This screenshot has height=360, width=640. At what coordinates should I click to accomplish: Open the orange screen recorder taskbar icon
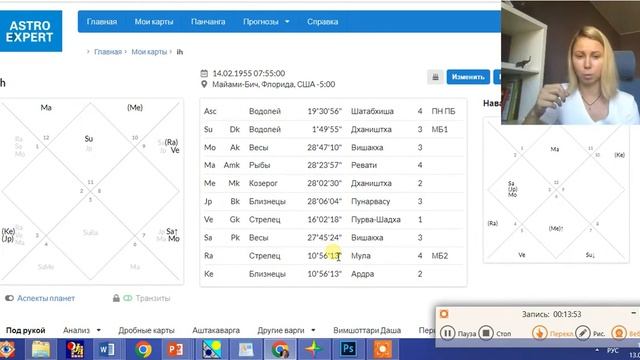click(382, 349)
